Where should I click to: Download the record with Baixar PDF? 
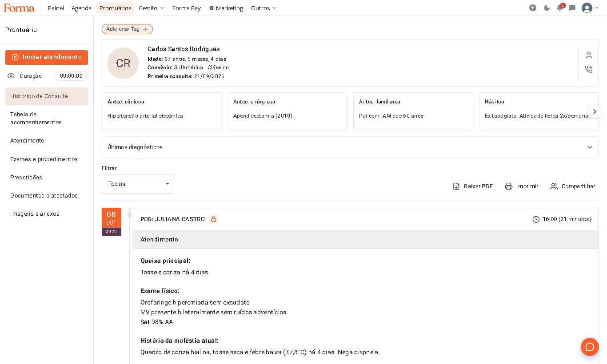(x=473, y=186)
